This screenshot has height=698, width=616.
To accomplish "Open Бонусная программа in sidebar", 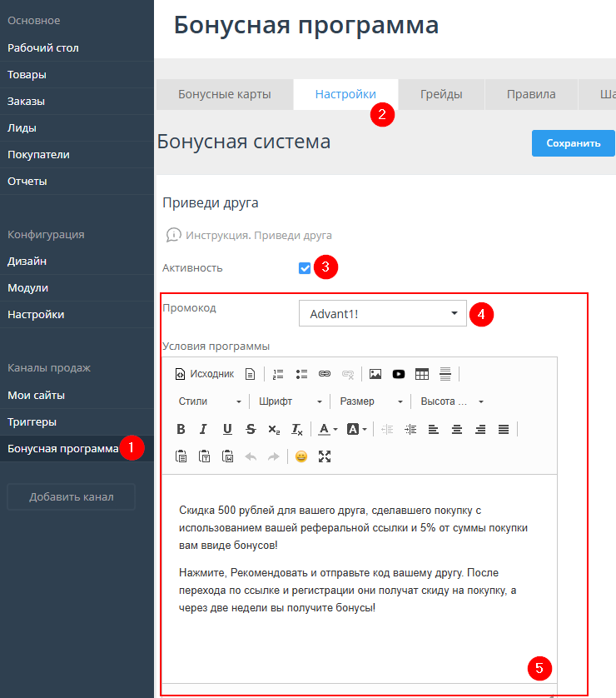I will pos(62,449).
